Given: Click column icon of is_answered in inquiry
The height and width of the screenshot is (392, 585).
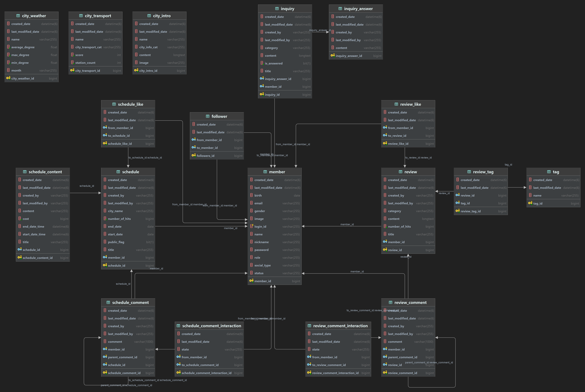Looking at the screenshot, I should [x=262, y=63].
